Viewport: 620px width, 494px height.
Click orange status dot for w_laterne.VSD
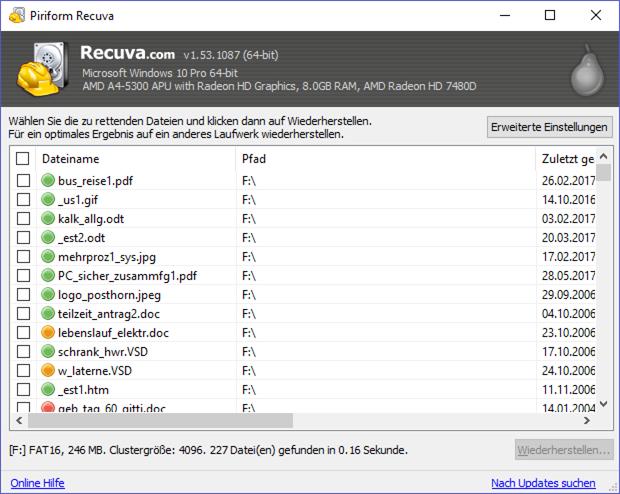(x=47, y=369)
